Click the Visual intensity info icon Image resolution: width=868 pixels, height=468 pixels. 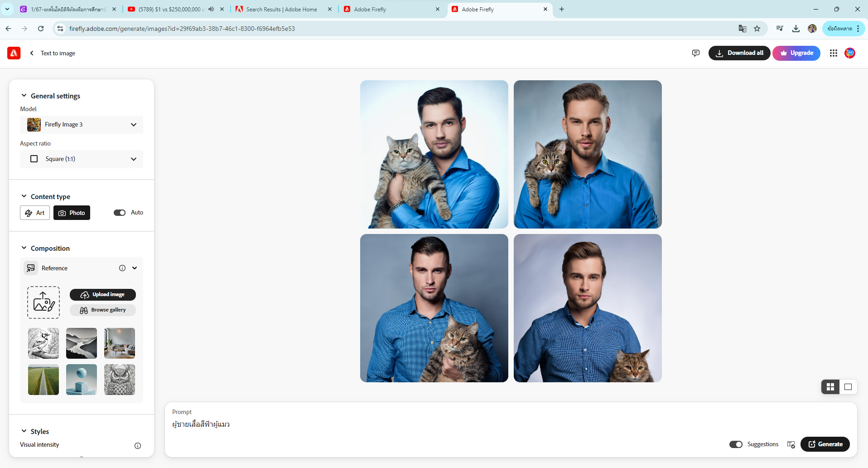138,446
